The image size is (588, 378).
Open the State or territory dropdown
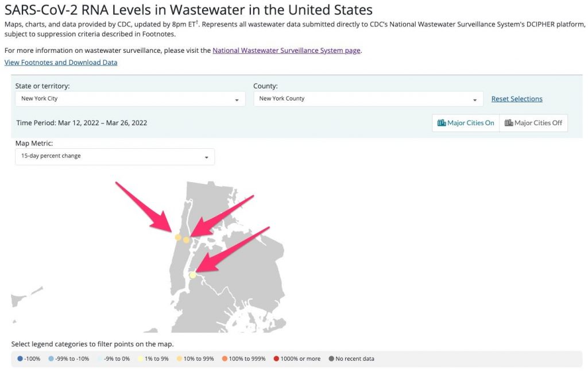click(x=129, y=99)
